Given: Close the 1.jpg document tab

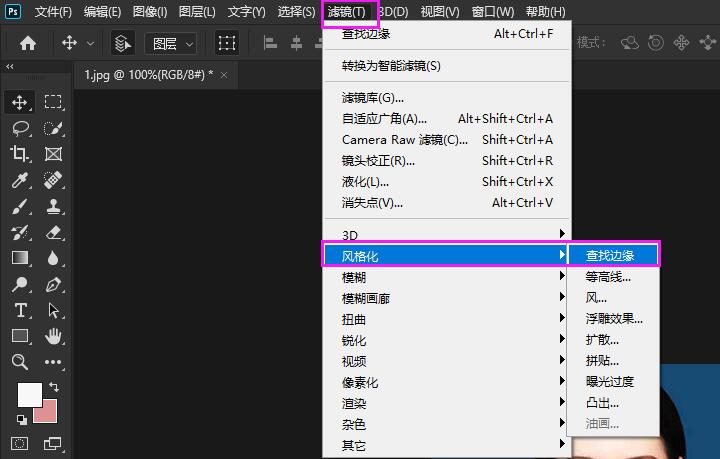Looking at the screenshot, I should [x=224, y=75].
